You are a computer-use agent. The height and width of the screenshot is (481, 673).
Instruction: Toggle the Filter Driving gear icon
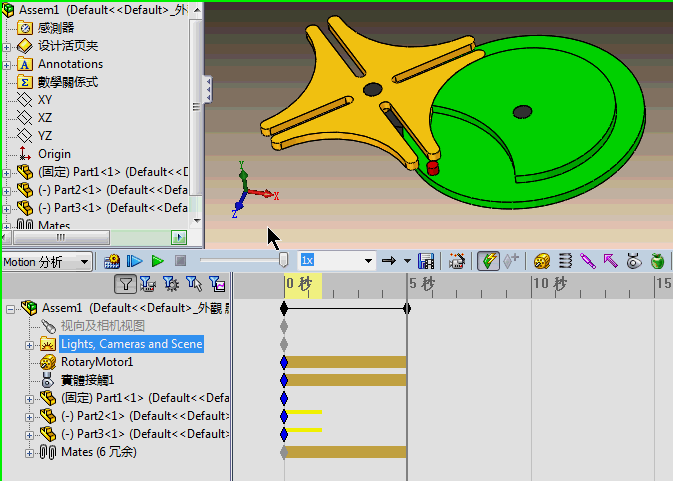(171, 284)
